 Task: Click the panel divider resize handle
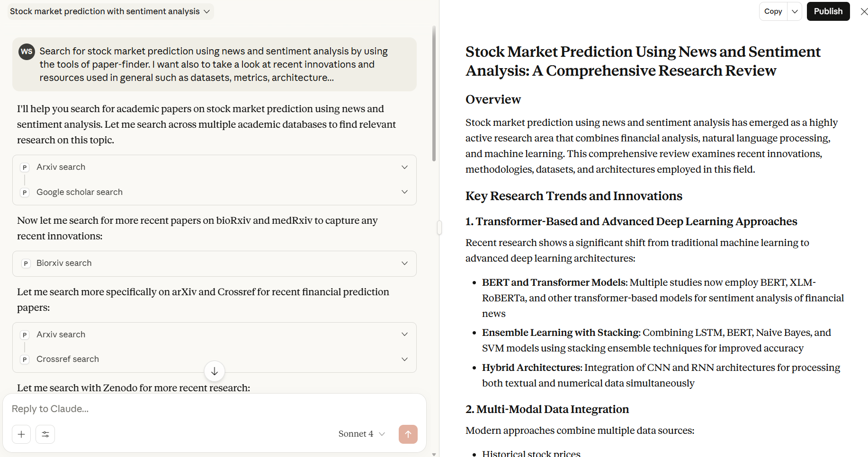(x=439, y=228)
